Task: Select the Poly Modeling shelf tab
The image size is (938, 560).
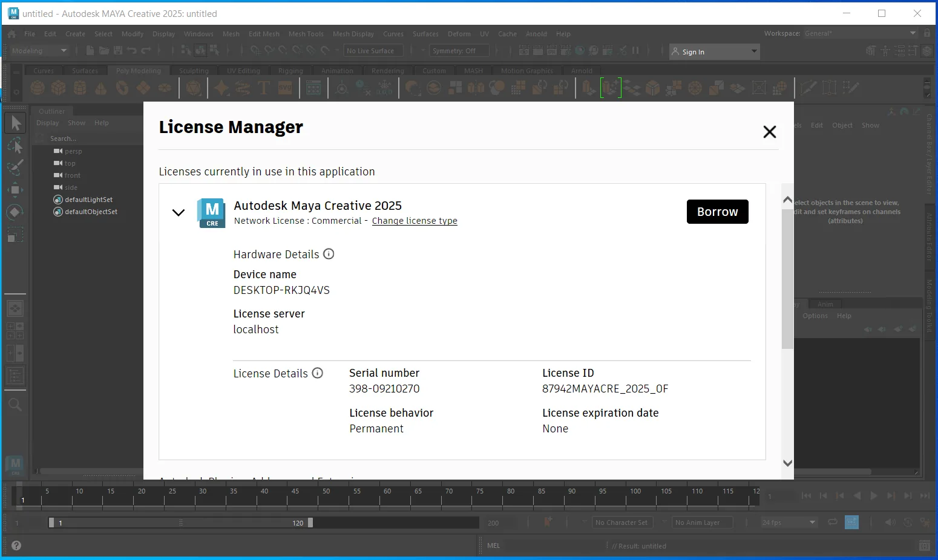Action: 139,71
